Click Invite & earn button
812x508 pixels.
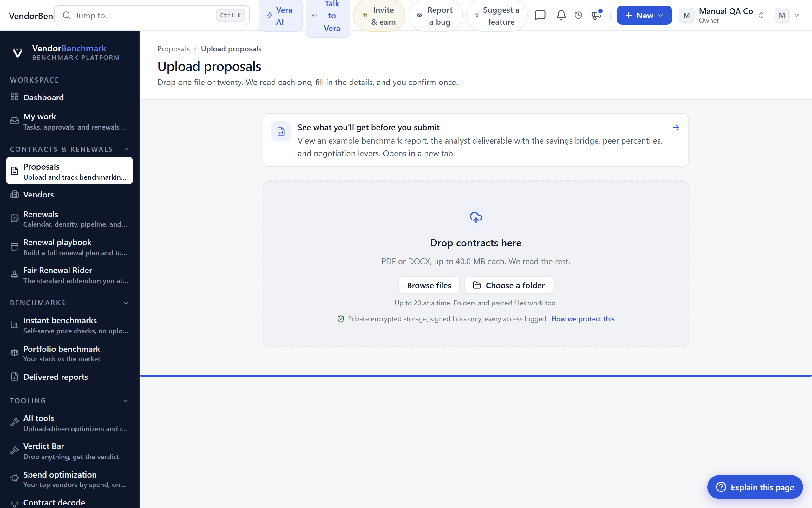click(379, 16)
